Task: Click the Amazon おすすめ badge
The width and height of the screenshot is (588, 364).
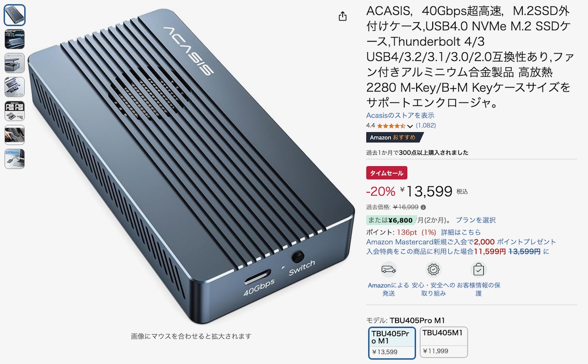Action: tap(395, 137)
